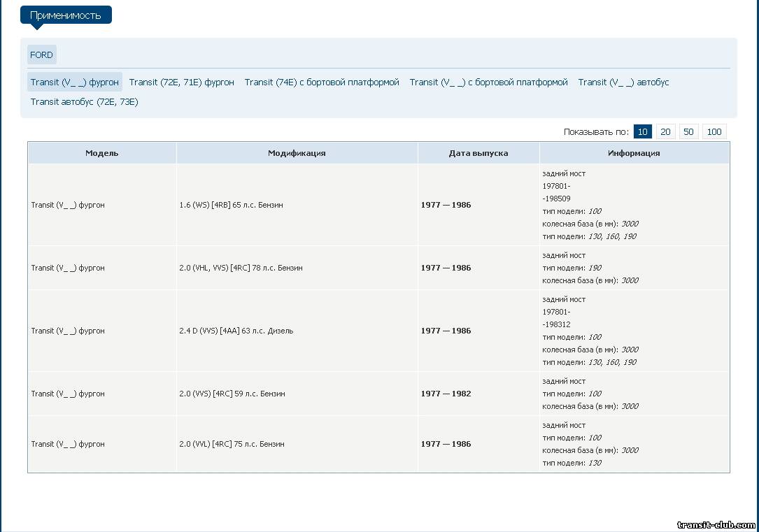Show 100 rows per page

tap(714, 131)
